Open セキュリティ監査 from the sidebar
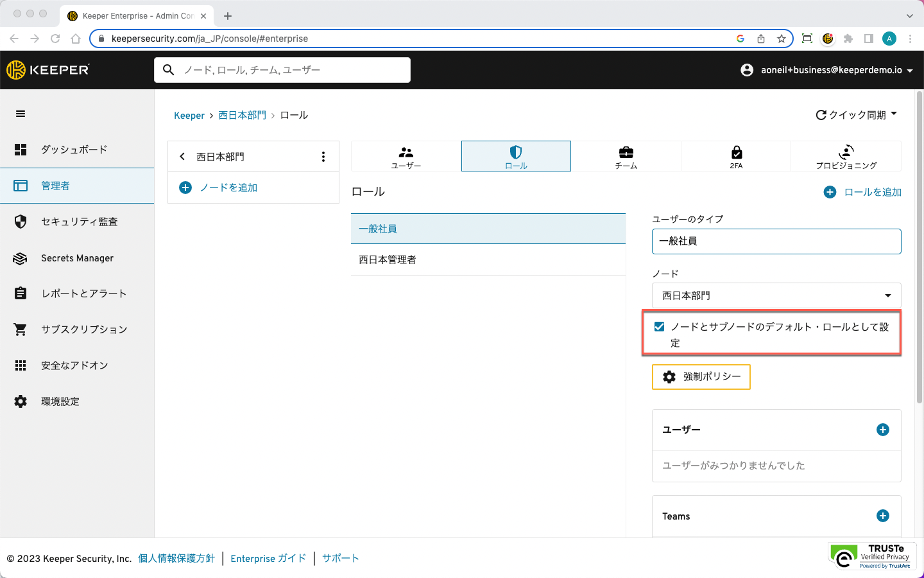 pos(79,222)
